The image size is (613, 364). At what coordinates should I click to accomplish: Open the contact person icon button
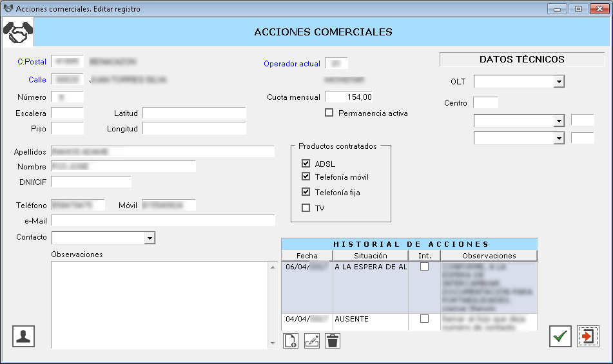(24, 336)
